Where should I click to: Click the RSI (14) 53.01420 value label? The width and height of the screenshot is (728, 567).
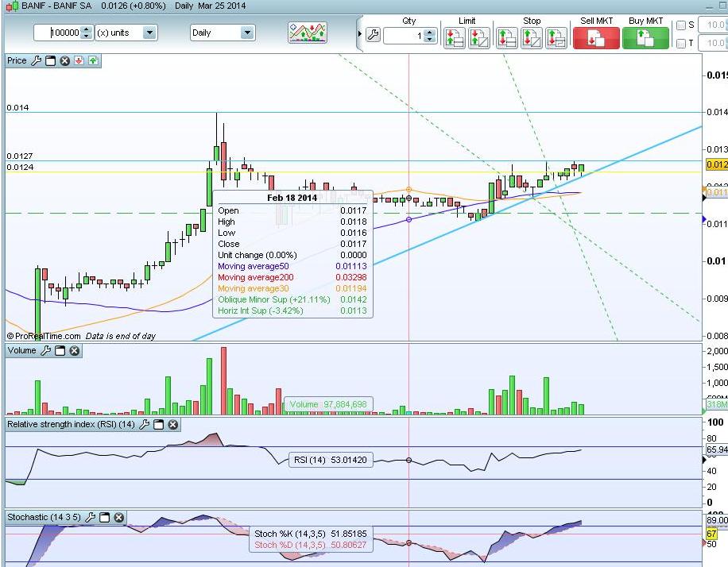331,461
